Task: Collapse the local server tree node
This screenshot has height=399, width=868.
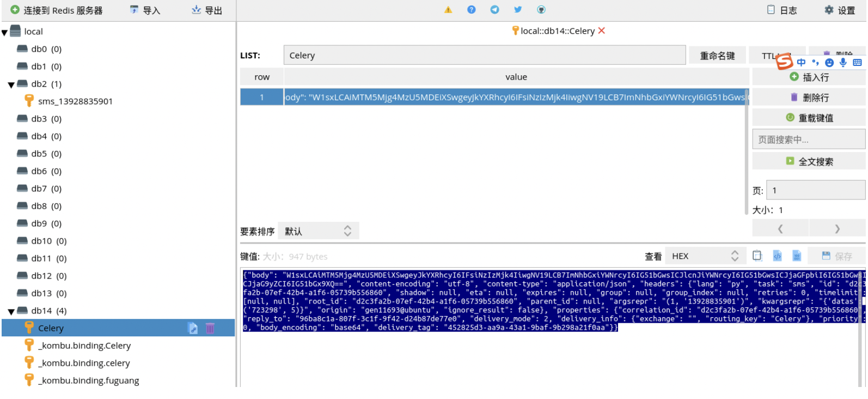Action: 5,33
